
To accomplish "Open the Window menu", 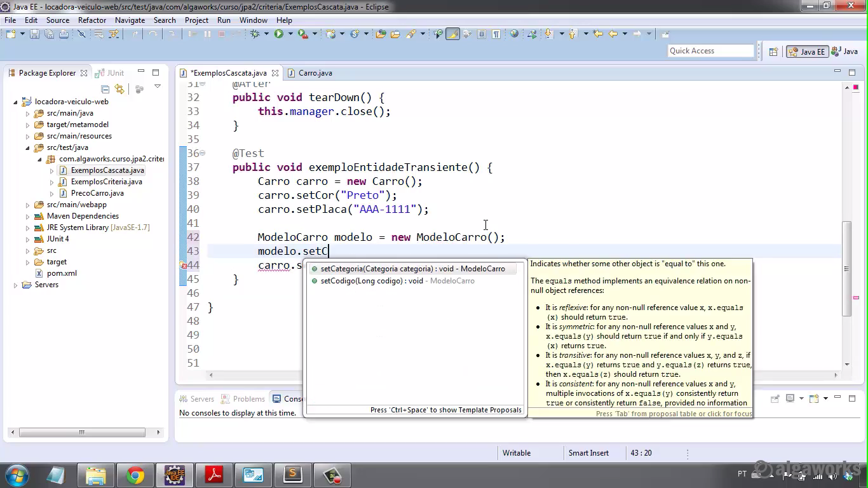I will [254, 20].
